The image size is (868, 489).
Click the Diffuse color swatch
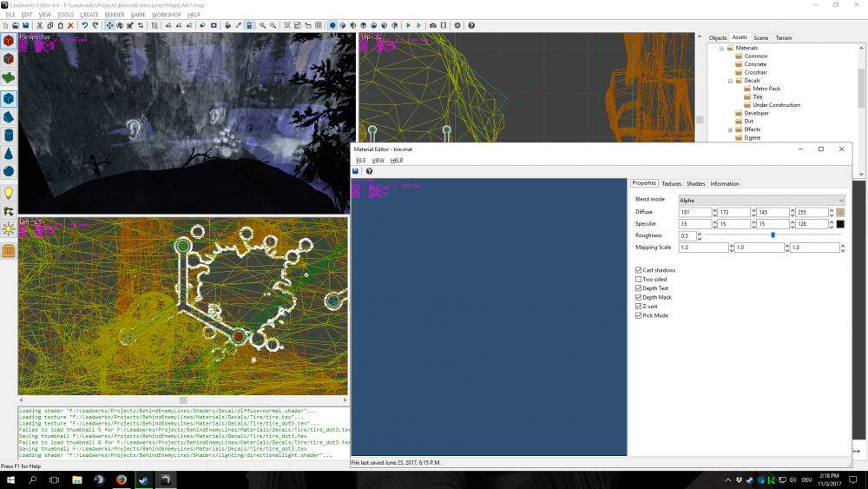pyautogui.click(x=839, y=212)
